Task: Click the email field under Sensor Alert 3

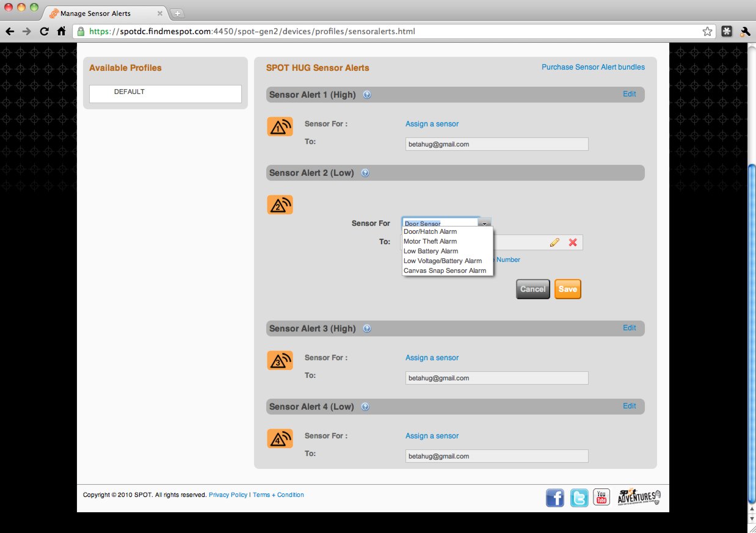Action: [496, 378]
